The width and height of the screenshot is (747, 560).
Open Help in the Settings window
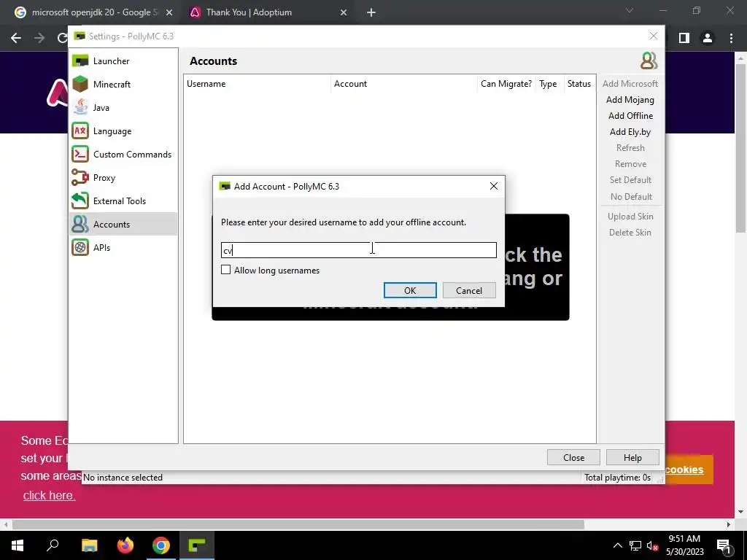point(632,458)
